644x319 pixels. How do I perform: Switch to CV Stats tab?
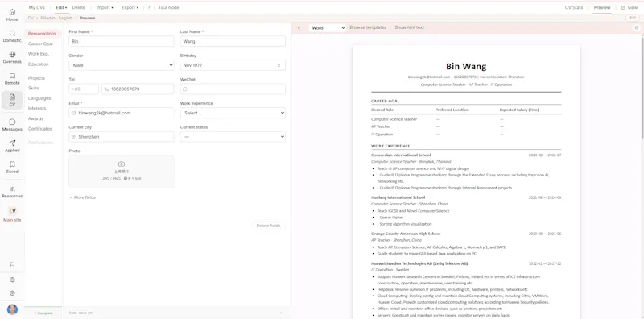click(574, 7)
